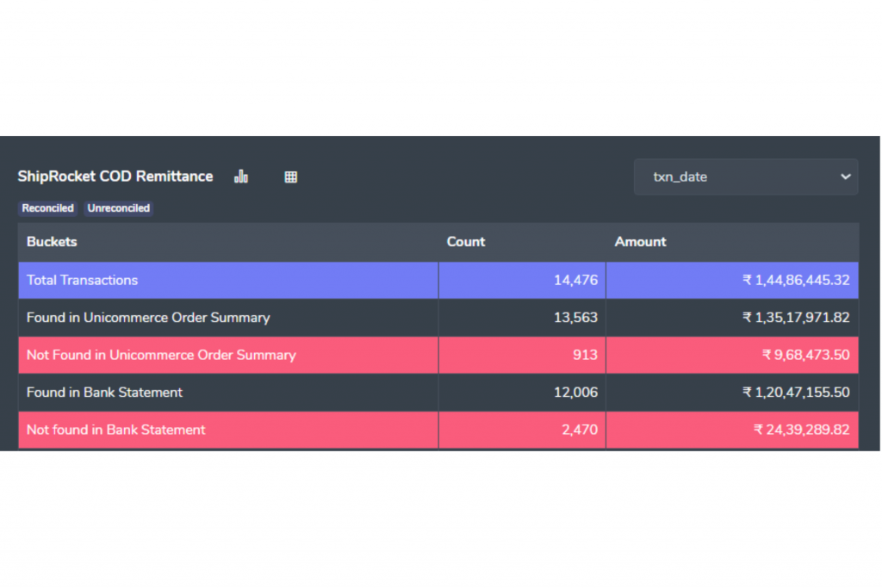Viewport: 882px width, 588px height.
Task: Click count value 13,563
Action: click(x=575, y=318)
